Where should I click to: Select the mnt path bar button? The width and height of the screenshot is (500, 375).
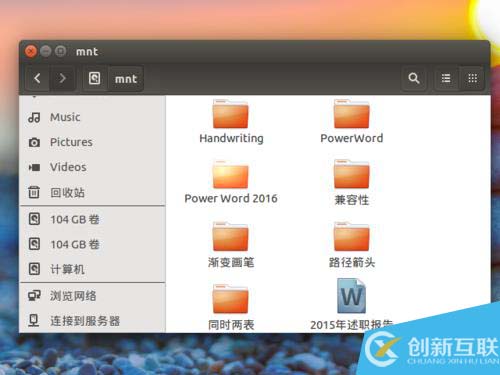click(126, 79)
